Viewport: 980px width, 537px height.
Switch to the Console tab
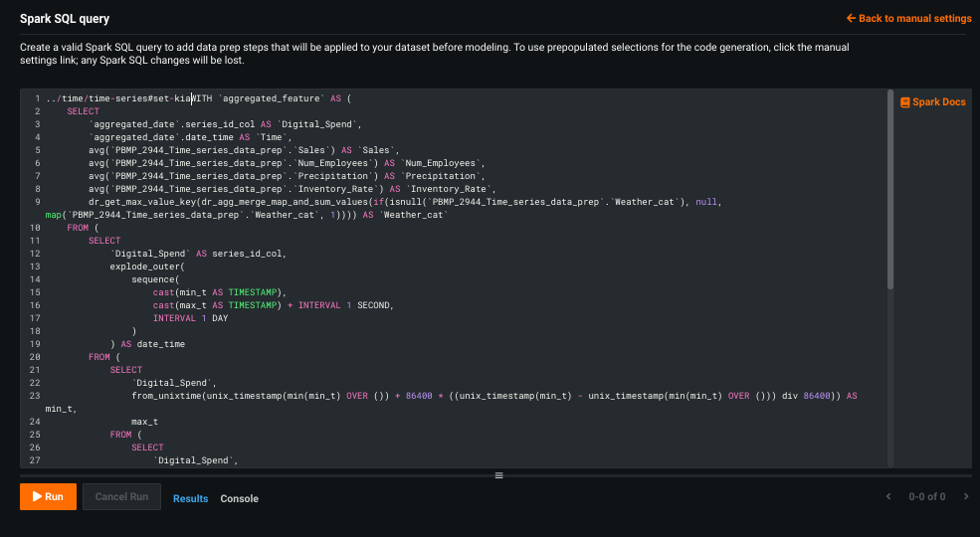coord(239,498)
